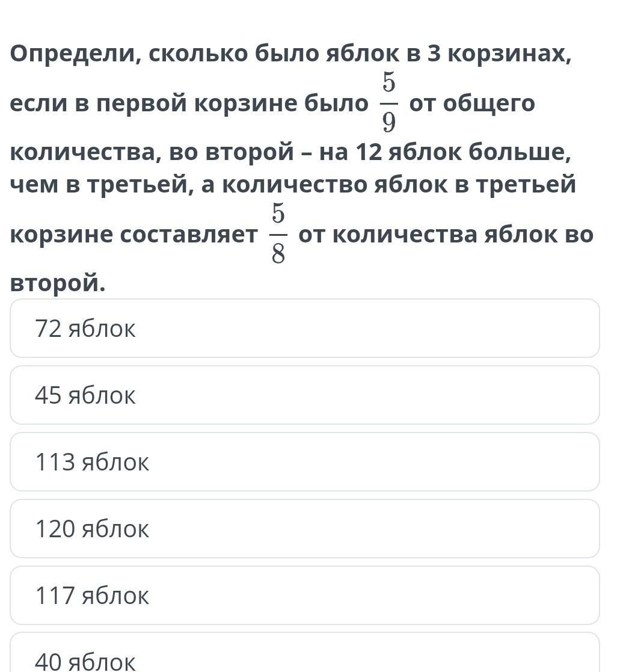This screenshot has width=629, height=672.
Task: Click the words 'корзине составляет'
Action: tap(133, 235)
